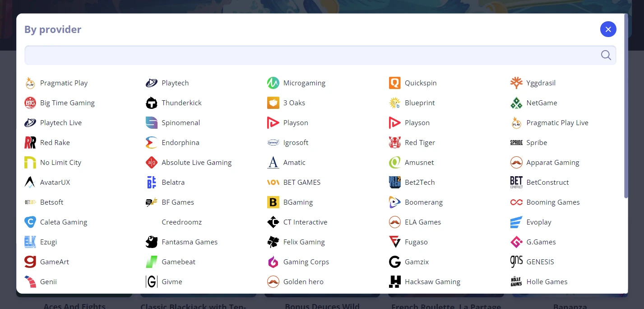Select the Playtech Live provider

tap(53, 123)
